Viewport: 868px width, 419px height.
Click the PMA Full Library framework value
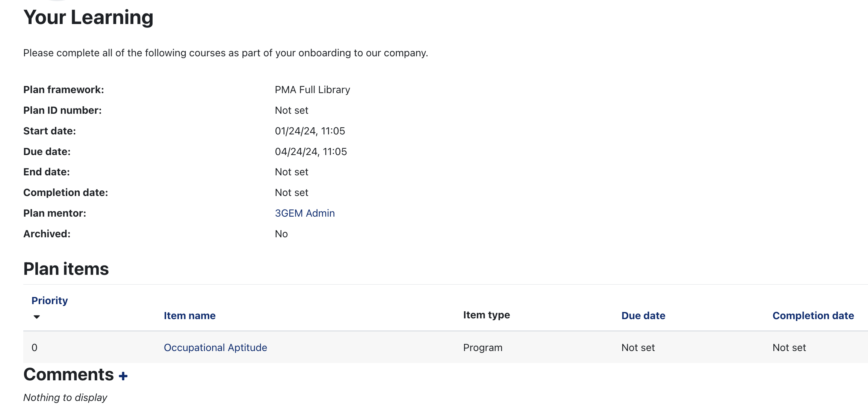[312, 90]
